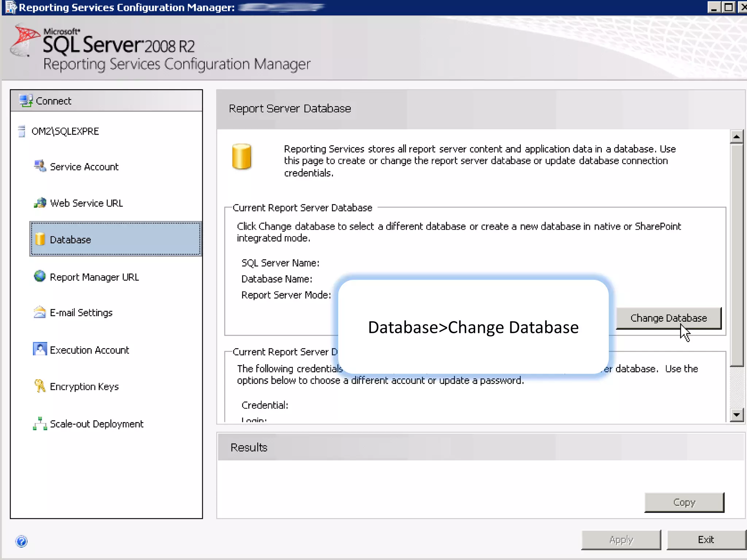
Task: Click the Connect computer icon
Action: coord(26,101)
